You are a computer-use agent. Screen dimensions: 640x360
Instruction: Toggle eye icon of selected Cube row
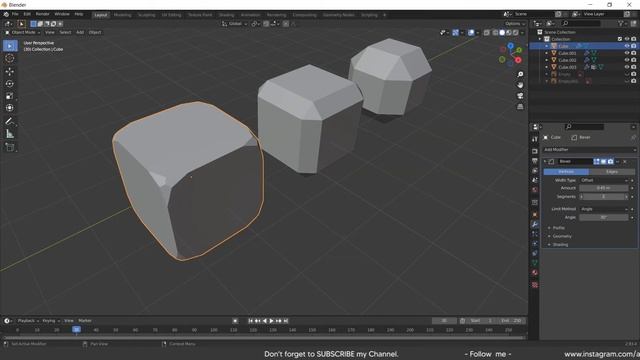tap(627, 46)
